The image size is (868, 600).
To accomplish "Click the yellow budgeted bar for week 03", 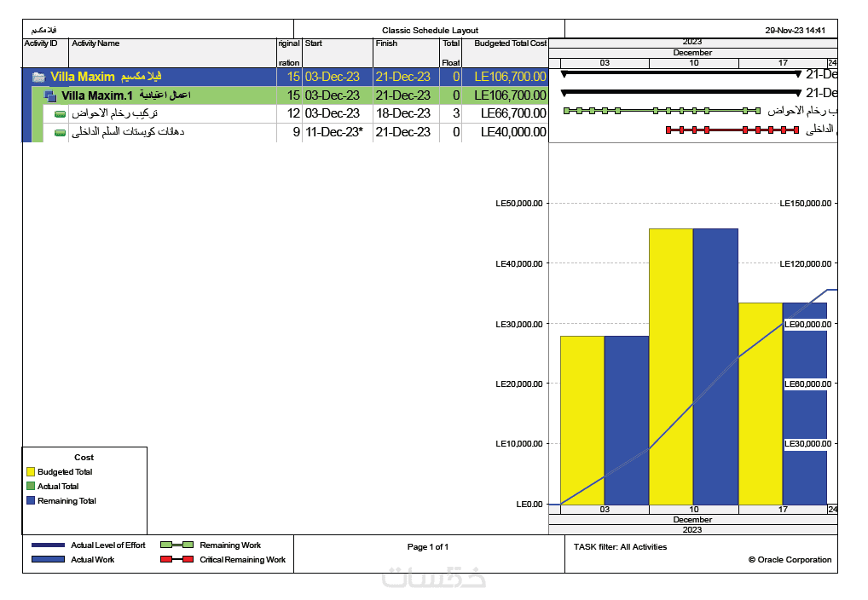I will pyautogui.click(x=582, y=420).
